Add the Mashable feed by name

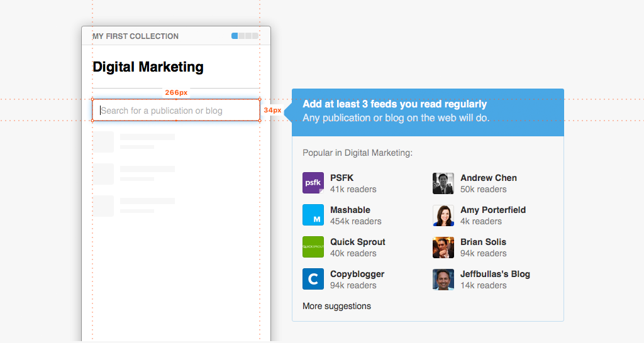pyautogui.click(x=350, y=210)
